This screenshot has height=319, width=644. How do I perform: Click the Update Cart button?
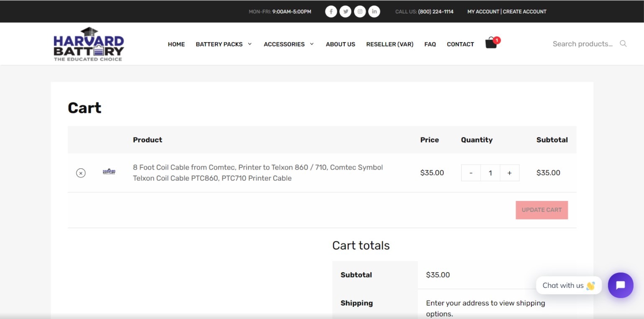tap(542, 210)
